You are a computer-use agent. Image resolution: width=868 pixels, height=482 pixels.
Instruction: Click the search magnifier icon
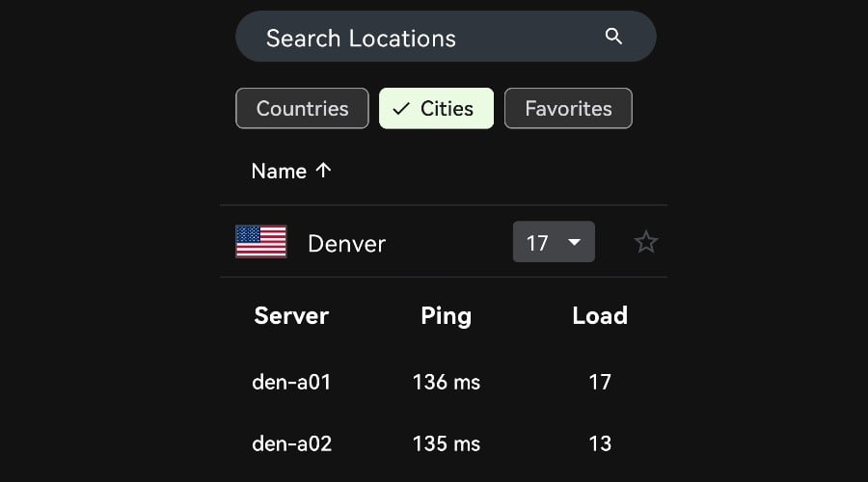click(x=613, y=37)
